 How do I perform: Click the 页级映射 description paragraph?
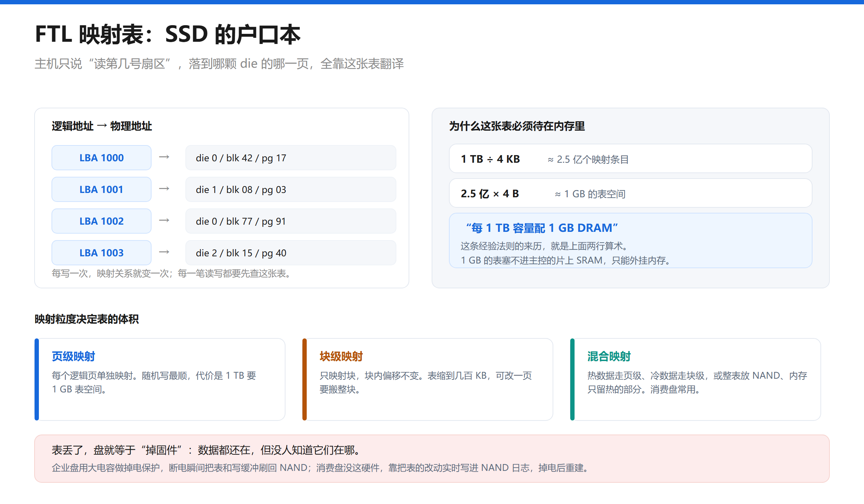pos(154,382)
